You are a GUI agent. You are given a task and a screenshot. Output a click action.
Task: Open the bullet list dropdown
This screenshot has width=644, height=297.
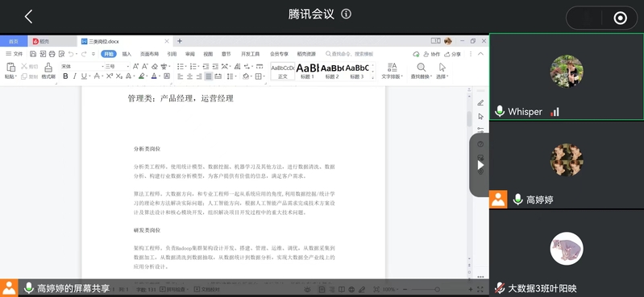[185, 66]
